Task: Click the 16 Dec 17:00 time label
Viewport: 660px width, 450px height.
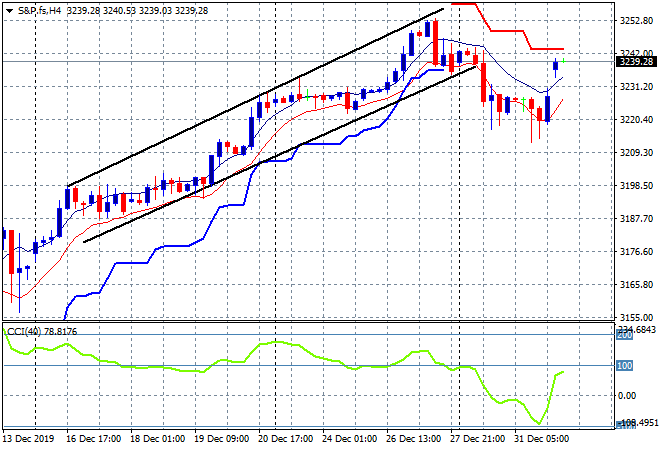Action: [93, 439]
